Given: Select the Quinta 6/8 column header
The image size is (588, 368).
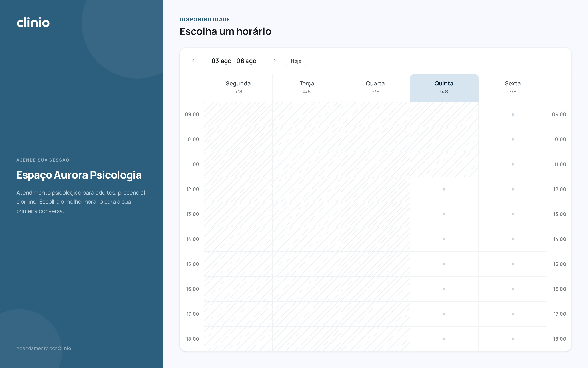Looking at the screenshot, I should click(x=444, y=88).
